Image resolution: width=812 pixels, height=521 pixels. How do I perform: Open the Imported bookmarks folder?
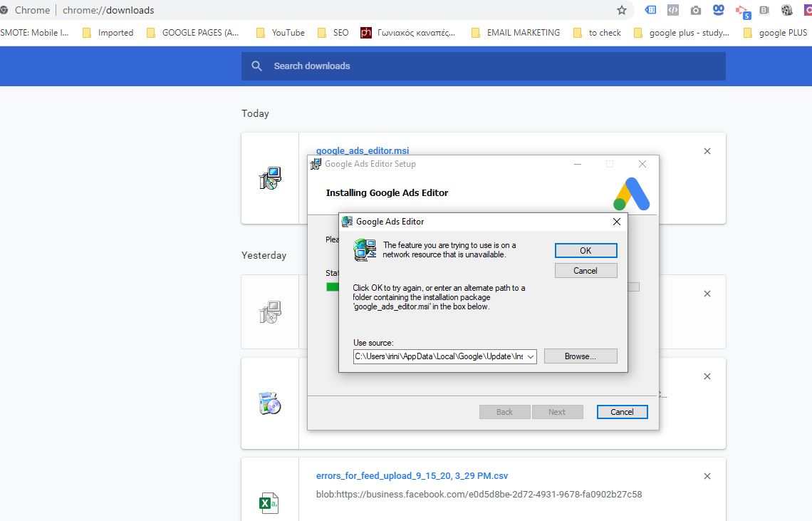coord(108,33)
